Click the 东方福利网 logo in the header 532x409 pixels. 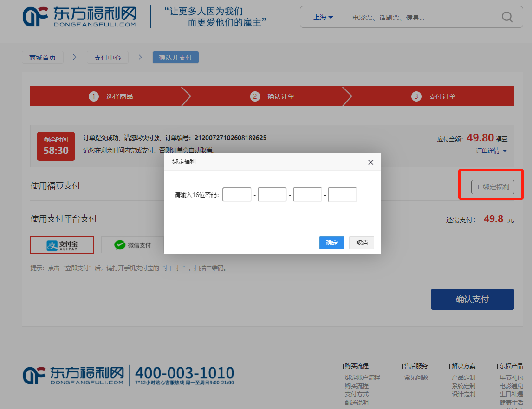pyautogui.click(x=79, y=17)
